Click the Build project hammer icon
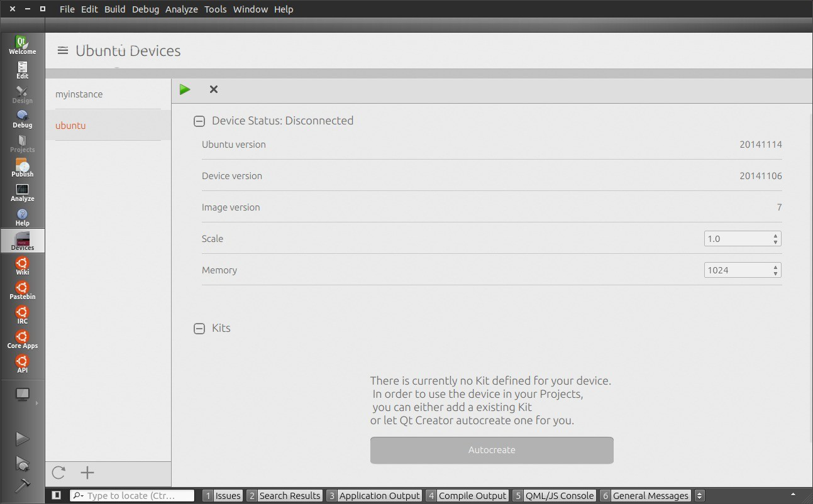Image resolution: width=813 pixels, height=504 pixels. (x=22, y=486)
